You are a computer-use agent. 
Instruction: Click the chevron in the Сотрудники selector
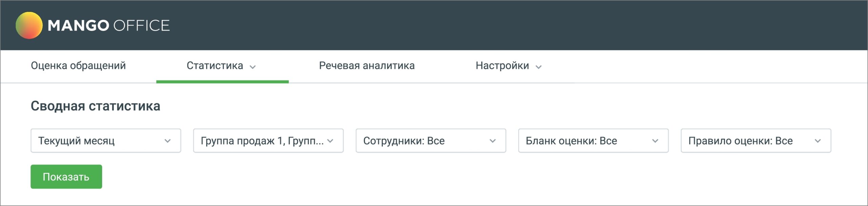[493, 141]
